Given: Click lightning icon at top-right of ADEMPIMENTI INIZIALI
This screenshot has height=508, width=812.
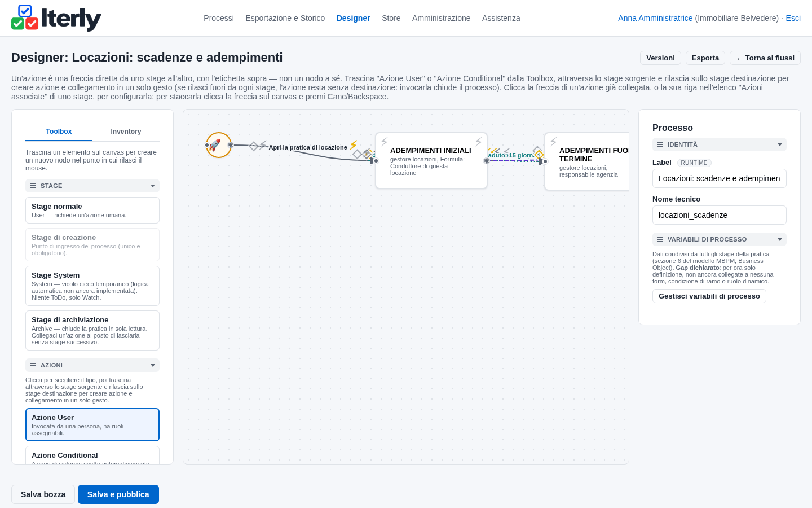Looking at the screenshot, I should (x=479, y=142).
